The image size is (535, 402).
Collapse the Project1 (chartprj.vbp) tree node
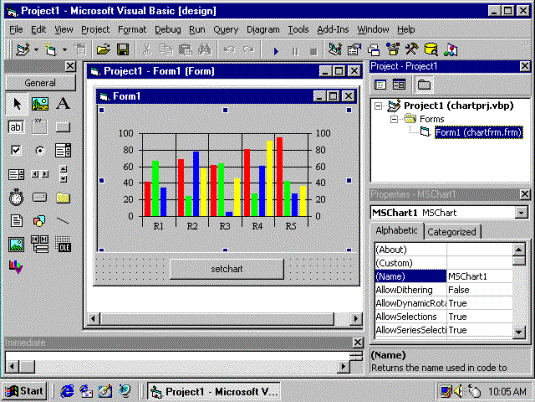click(378, 106)
